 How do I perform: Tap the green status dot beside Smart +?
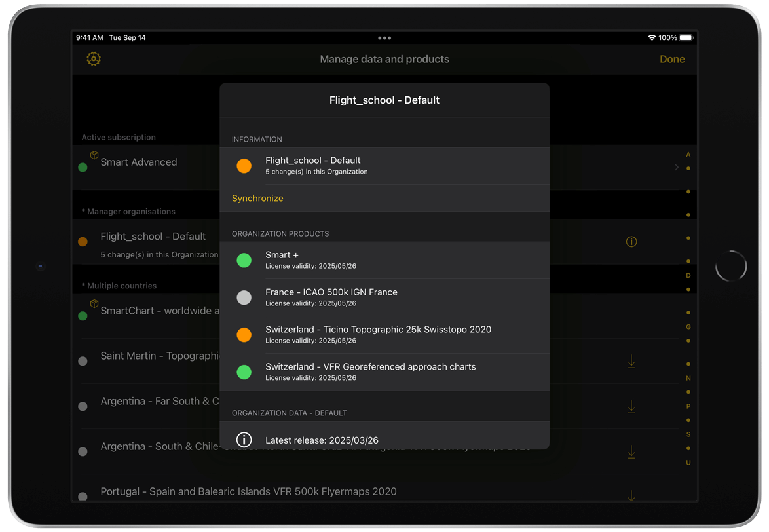point(244,260)
